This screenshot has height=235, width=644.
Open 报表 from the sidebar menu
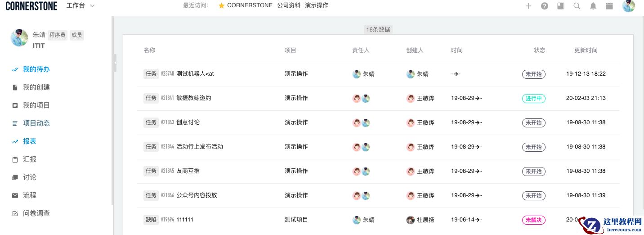29,141
